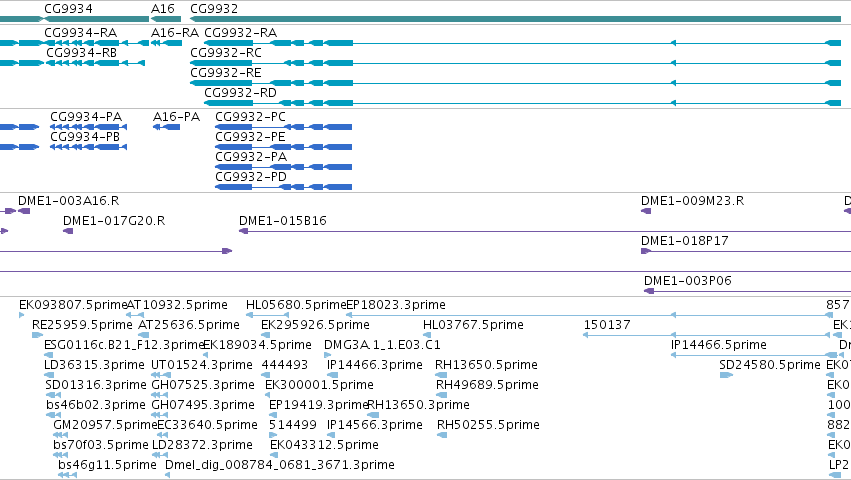Click the DMG3A.1_1.E03.C1 label
The image size is (851, 480).
pos(382,345)
